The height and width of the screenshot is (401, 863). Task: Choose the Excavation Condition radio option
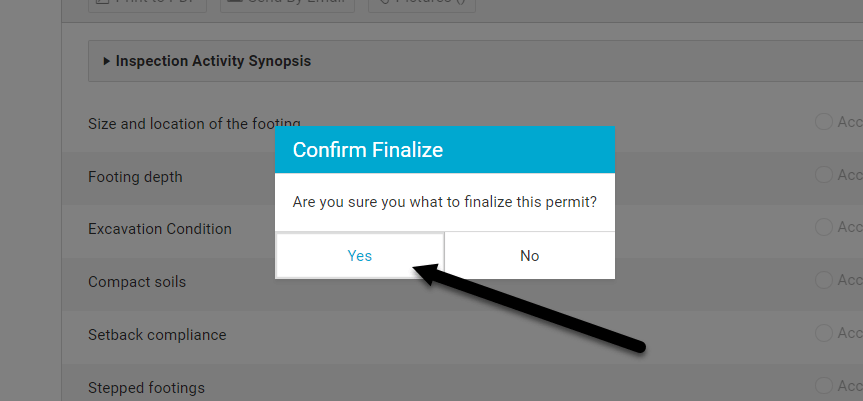(823, 227)
